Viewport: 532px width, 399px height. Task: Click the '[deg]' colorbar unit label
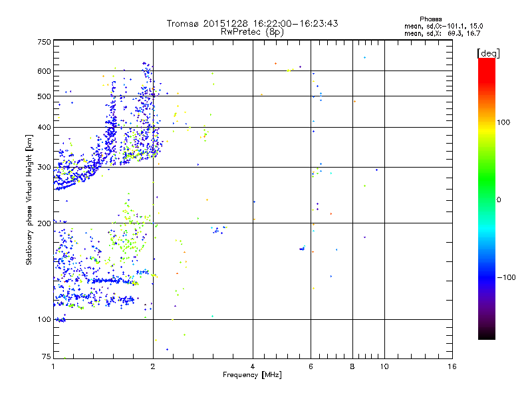[488, 53]
